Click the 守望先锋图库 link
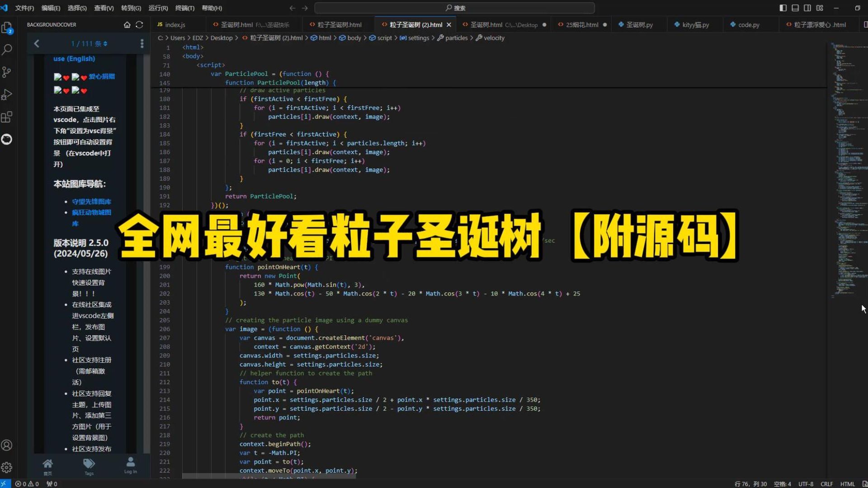 [91, 202]
